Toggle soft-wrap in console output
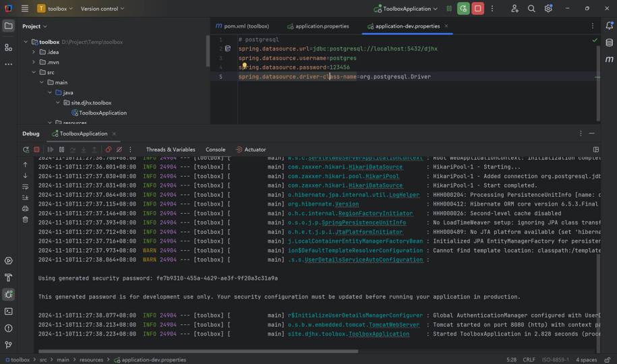617x364 pixels. (26, 187)
